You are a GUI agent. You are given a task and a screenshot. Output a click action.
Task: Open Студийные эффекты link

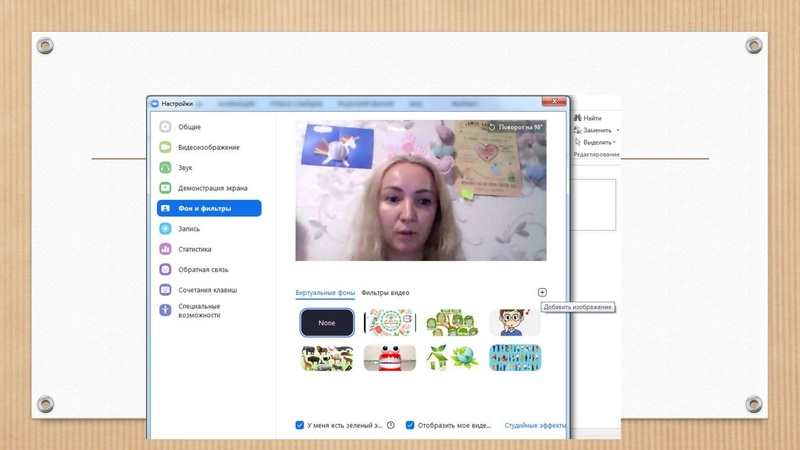click(535, 425)
